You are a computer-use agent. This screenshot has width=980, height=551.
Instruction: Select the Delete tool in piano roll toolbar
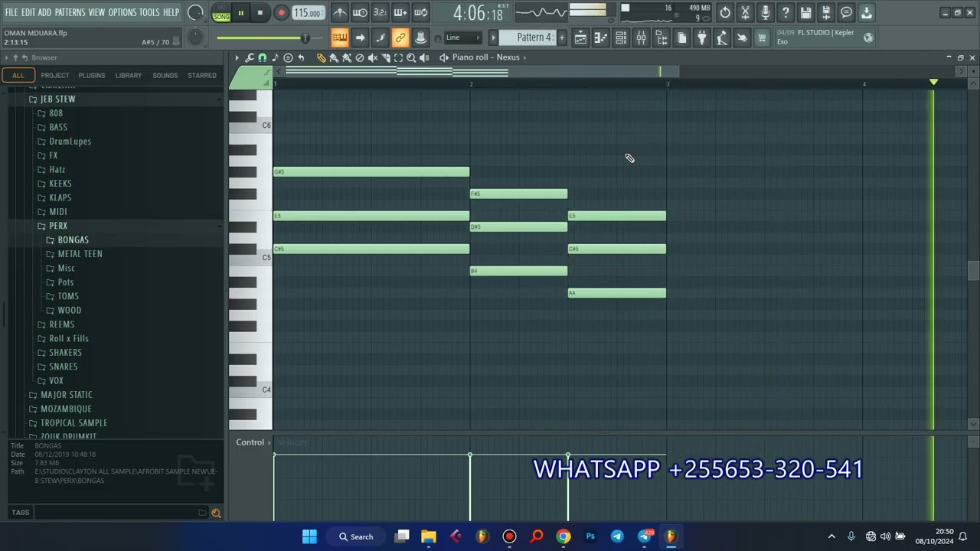pos(360,57)
